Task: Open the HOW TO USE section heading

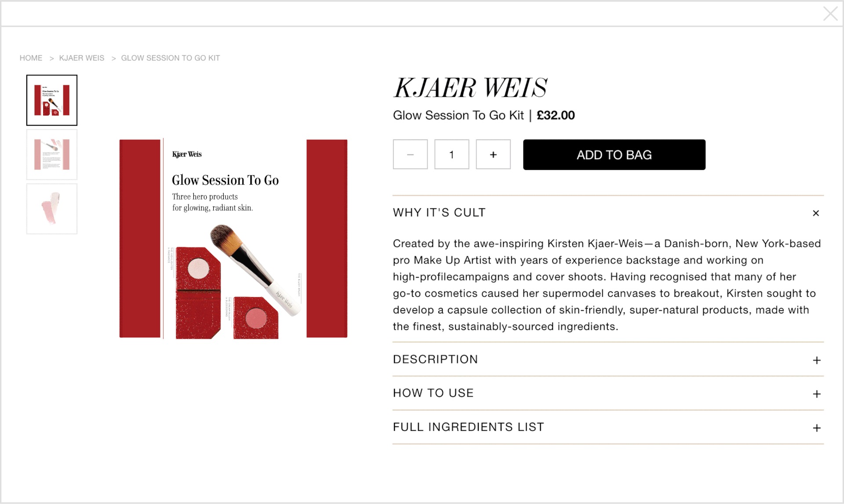Action: (433, 393)
